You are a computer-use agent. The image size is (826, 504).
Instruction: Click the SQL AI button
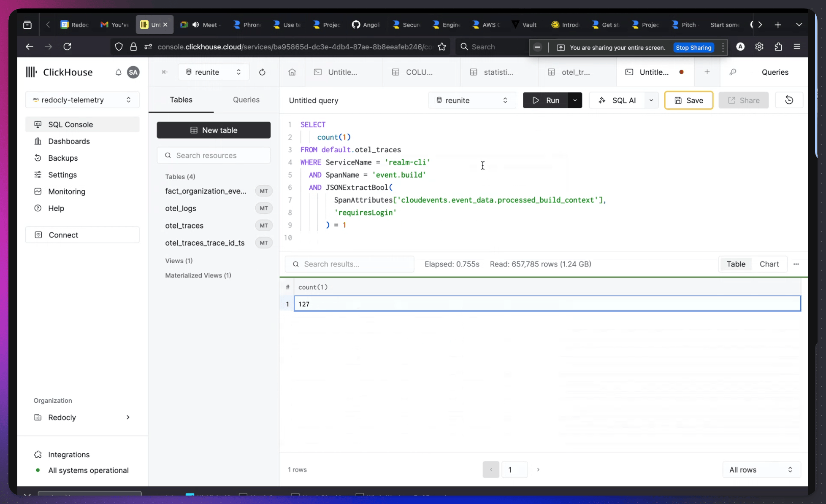pyautogui.click(x=617, y=100)
